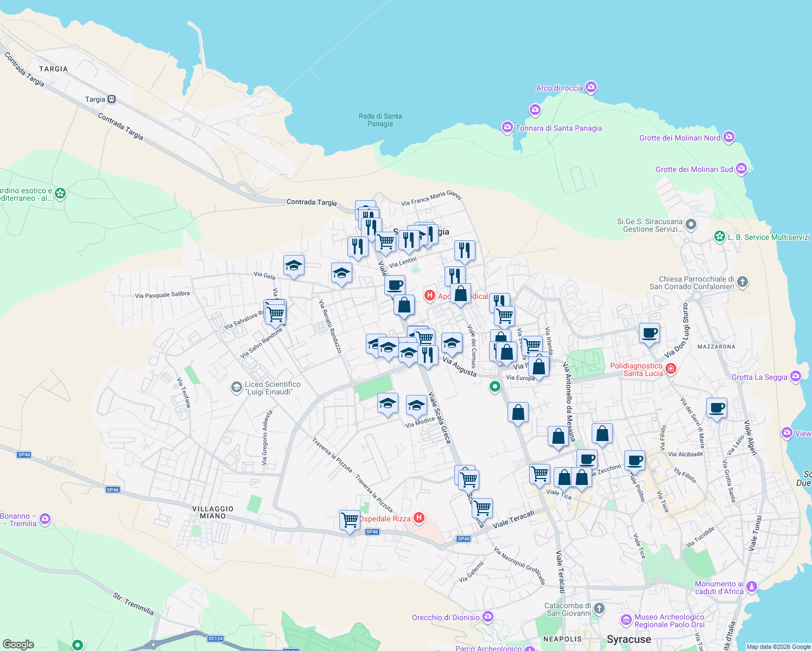Click the coffee cup icon along Viale Scala Greca
This screenshot has height=651, width=812.
[395, 285]
